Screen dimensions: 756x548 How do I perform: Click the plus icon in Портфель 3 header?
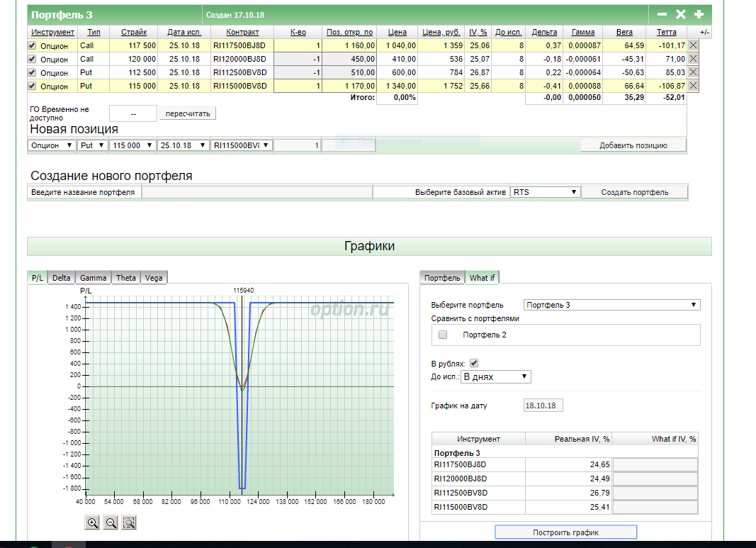pos(699,14)
